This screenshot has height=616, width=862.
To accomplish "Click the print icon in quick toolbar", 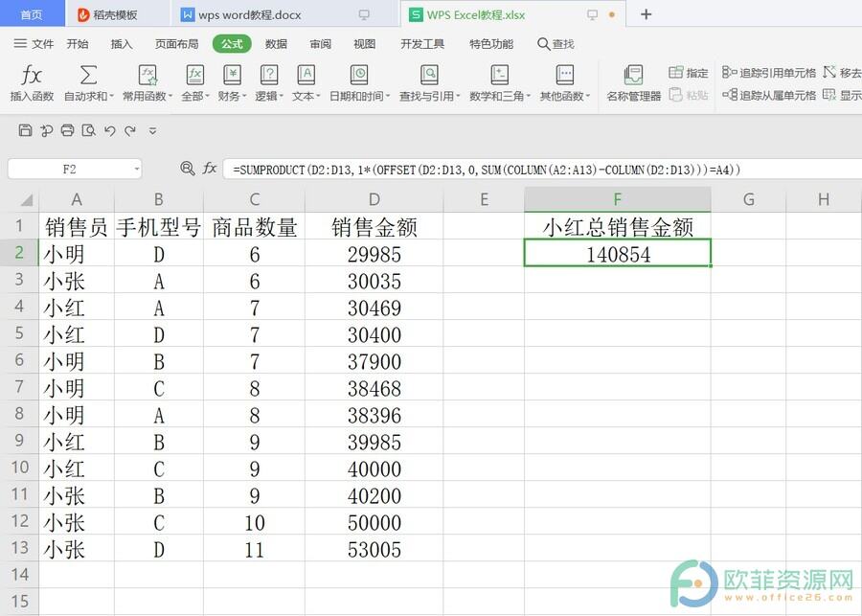I will coord(67,130).
